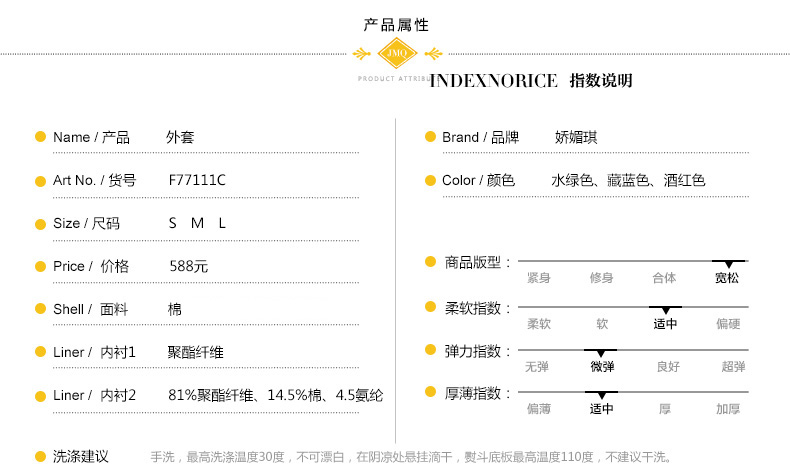Choose 偏硬 on the softness scale
790x473 pixels.
pos(728,324)
